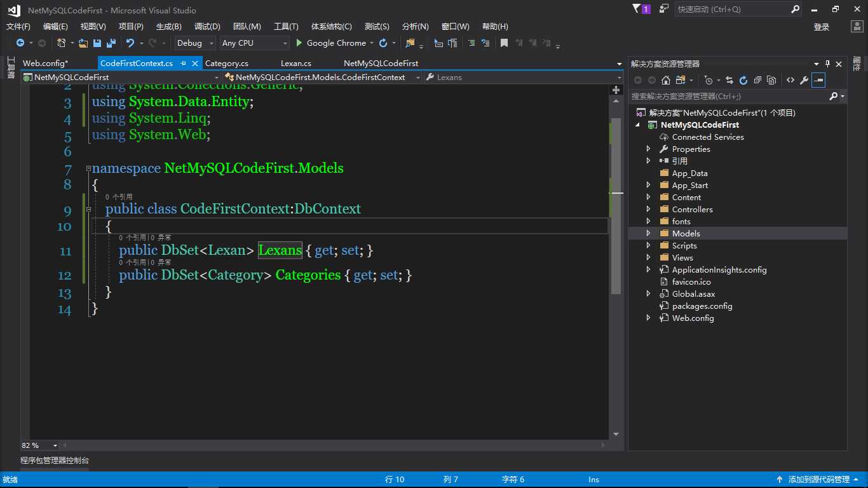868x488 pixels.
Task: Switch to the Web.config* tab
Action: point(45,64)
